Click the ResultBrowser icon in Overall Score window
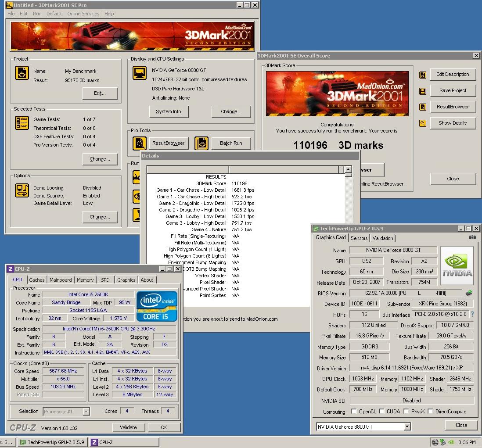The image size is (482, 448). [x=423, y=107]
